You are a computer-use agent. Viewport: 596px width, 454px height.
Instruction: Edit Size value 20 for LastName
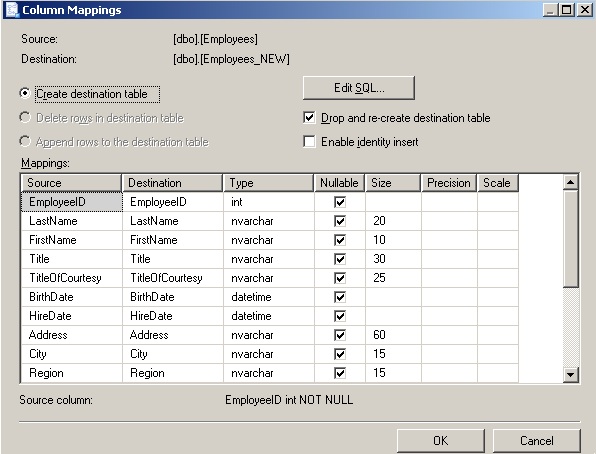click(393, 221)
